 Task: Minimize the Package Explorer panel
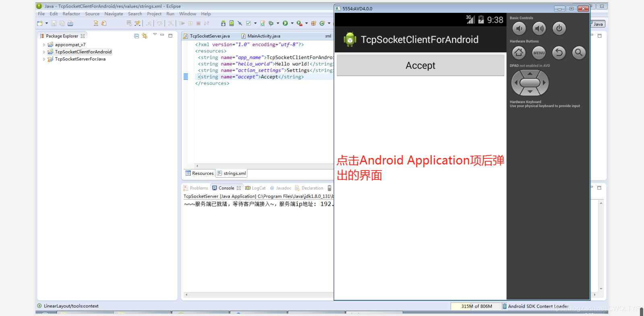coord(162,35)
